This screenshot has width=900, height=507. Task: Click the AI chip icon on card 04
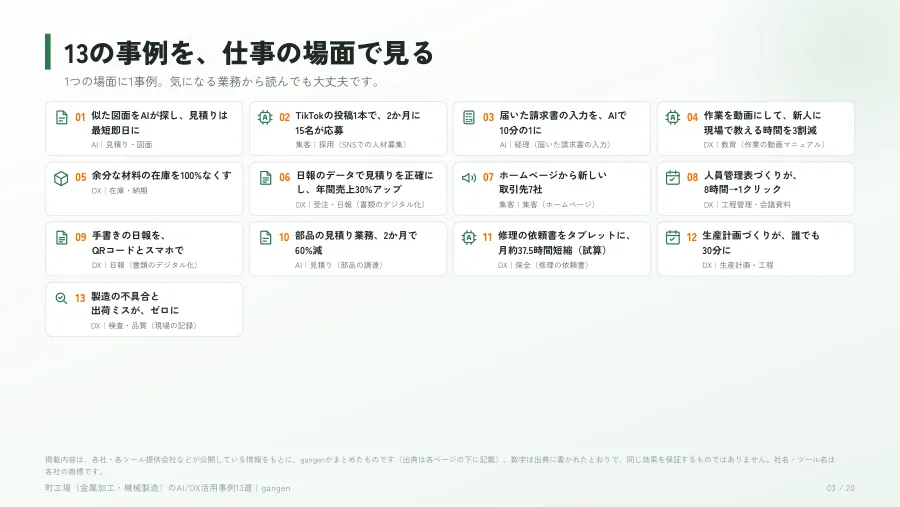(x=673, y=118)
